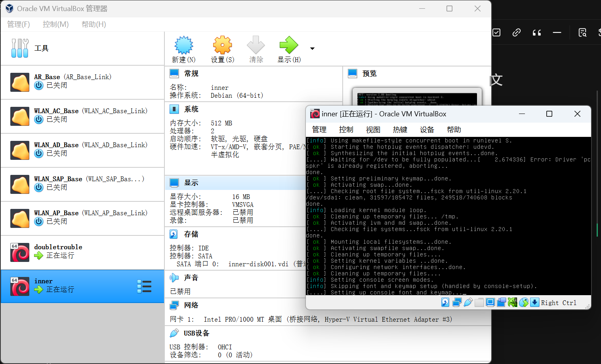Screen dimensions: 601x364
Task: Click USB devices icon in VM status bar
Action: (x=468, y=302)
